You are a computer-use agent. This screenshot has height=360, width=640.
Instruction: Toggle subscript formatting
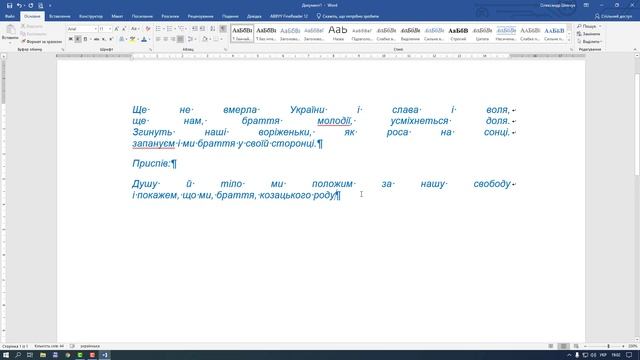[x=104, y=39]
